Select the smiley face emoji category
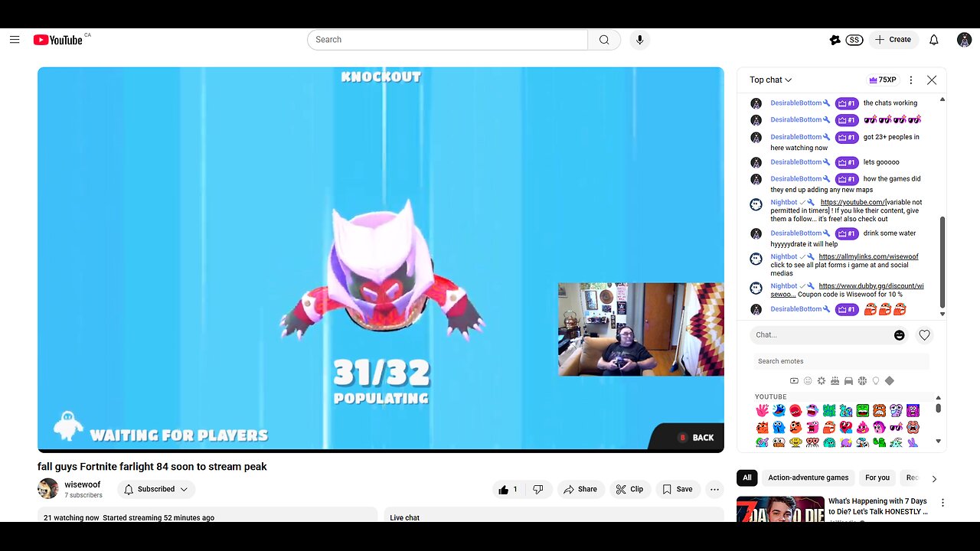Image resolution: width=980 pixels, height=551 pixels. click(808, 381)
